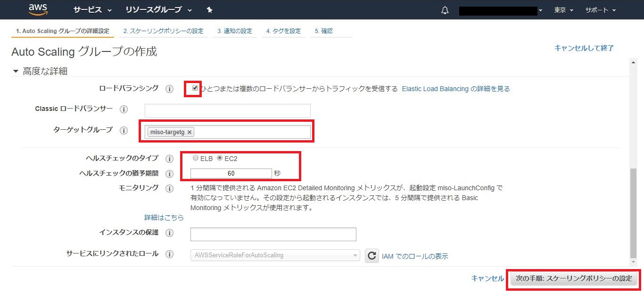Image resolution: width=644 pixels, height=295 pixels.
Task: Click the refresh icon next to role dropdown
Action: 372,256
